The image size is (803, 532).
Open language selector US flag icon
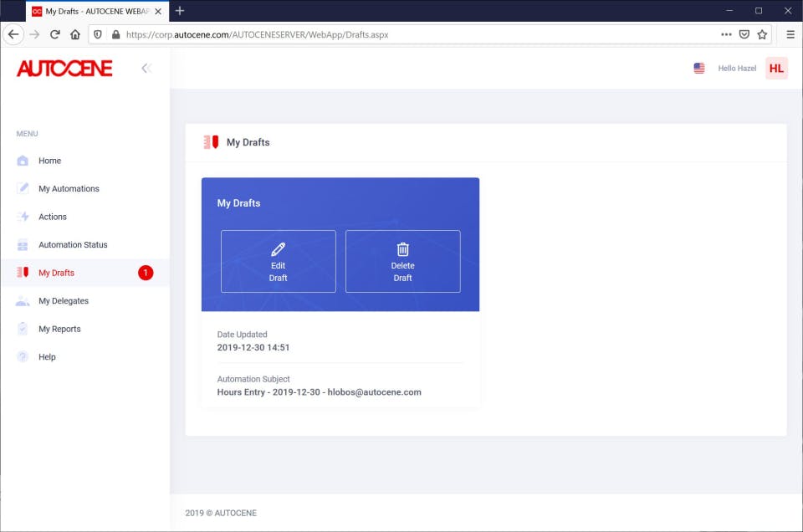tap(699, 68)
